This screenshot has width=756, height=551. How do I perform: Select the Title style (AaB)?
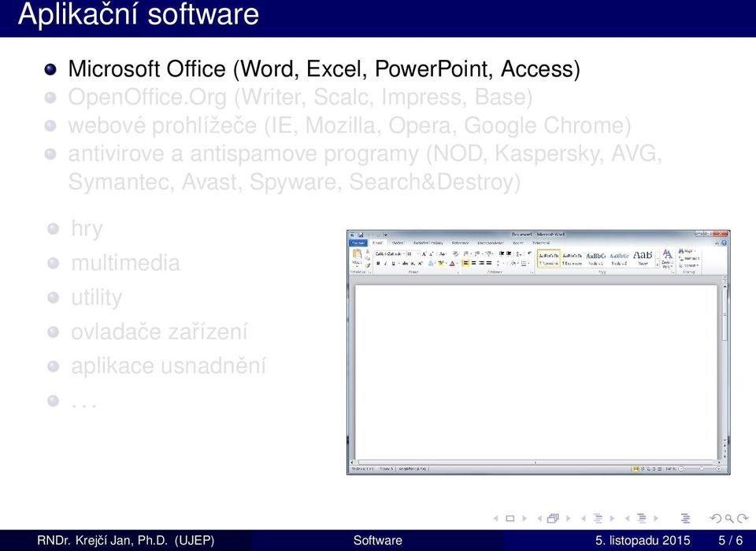(643, 258)
